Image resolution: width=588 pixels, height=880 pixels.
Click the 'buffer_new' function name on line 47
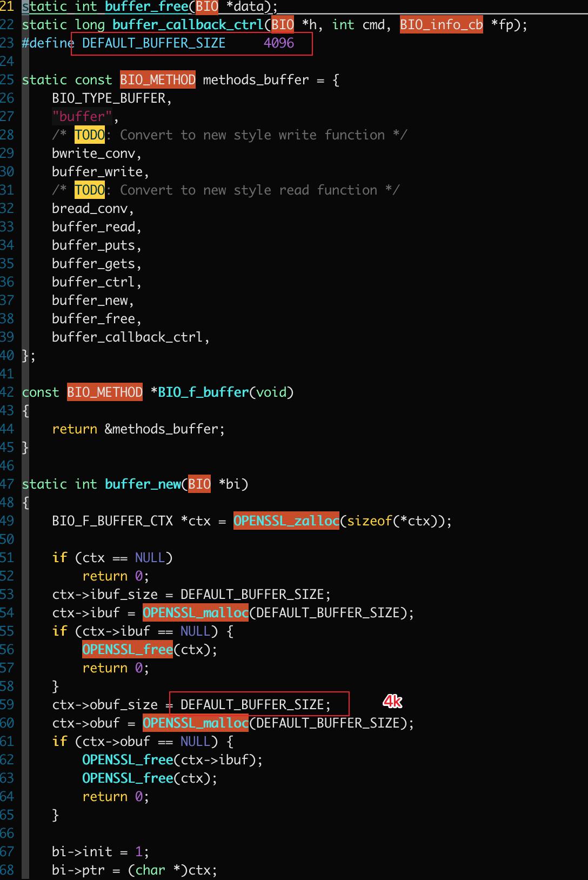click(142, 484)
